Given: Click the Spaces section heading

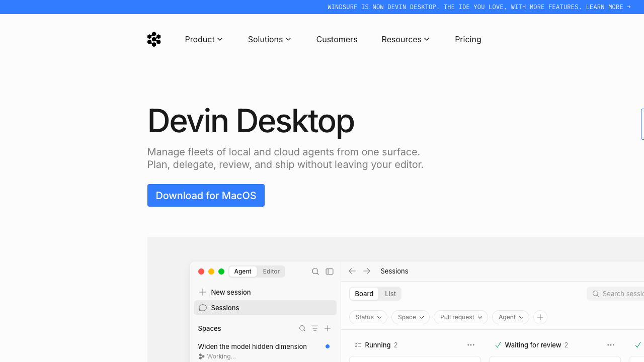Looking at the screenshot, I should 209,328.
